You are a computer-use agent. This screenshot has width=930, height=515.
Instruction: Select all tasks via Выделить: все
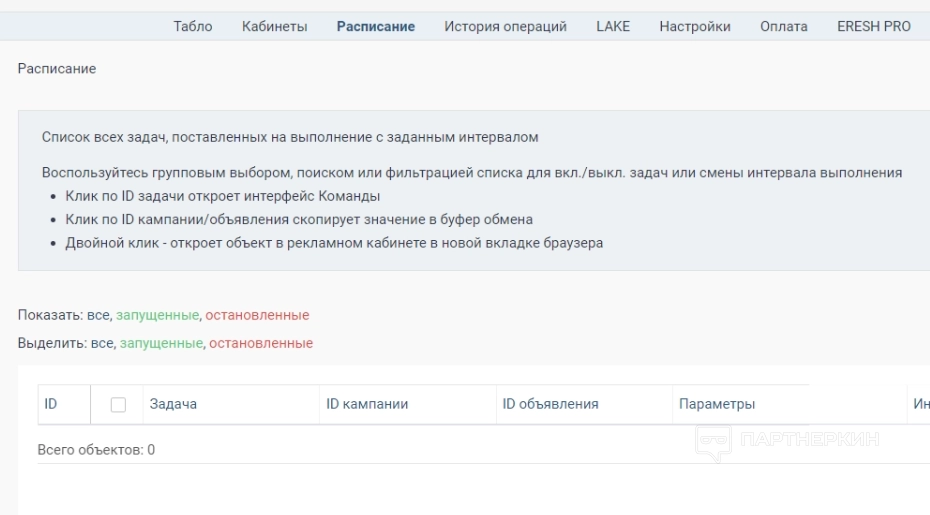coord(104,343)
